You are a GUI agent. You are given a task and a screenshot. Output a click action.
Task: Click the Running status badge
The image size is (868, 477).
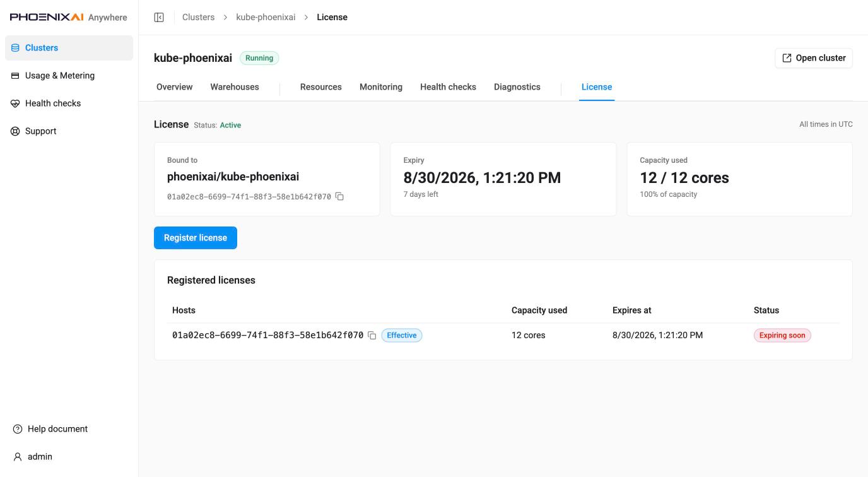click(259, 58)
